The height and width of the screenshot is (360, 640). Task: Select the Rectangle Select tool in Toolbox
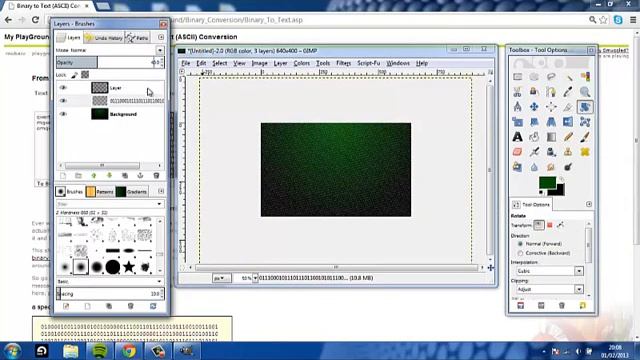(x=518, y=77)
